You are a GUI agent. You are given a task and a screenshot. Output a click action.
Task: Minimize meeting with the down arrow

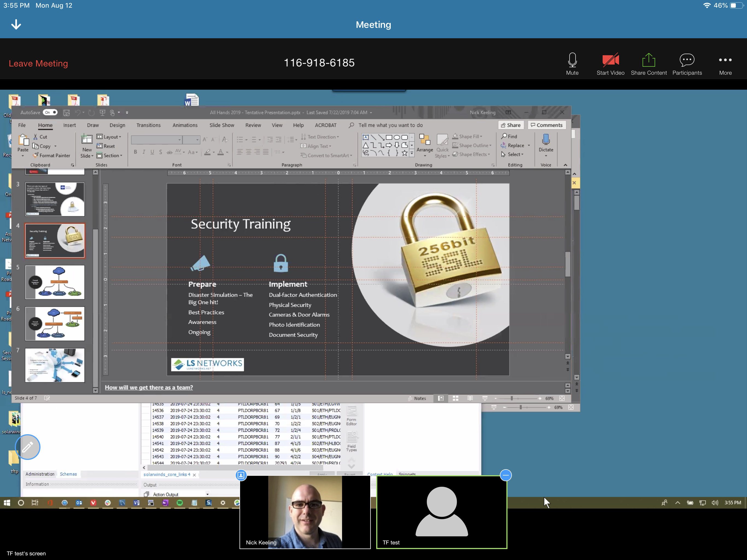coord(16,25)
